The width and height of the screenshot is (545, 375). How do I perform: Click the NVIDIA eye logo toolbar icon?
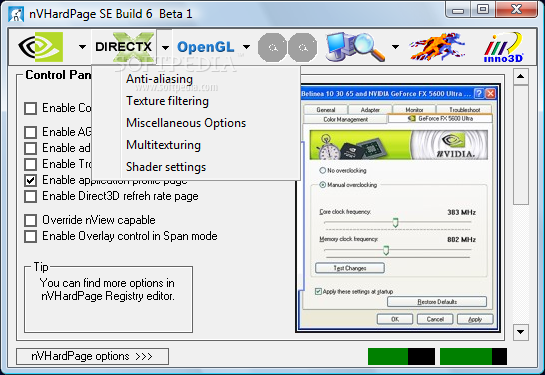tap(41, 47)
